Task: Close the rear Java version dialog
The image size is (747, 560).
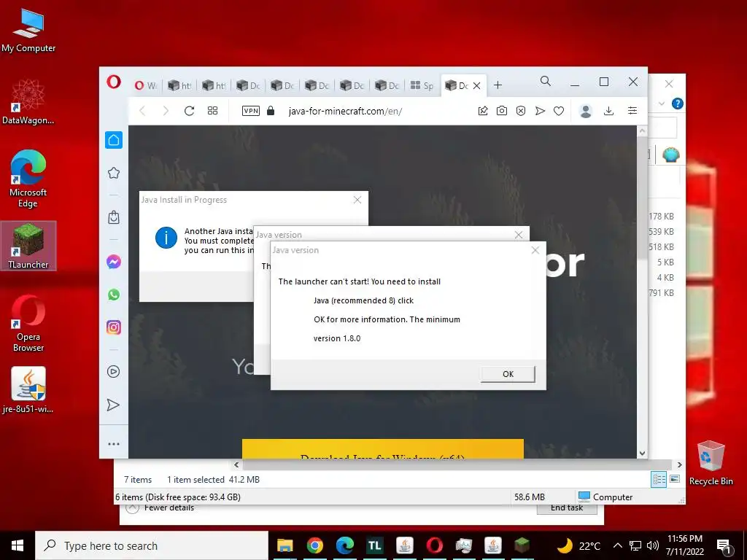Action: [x=519, y=235]
